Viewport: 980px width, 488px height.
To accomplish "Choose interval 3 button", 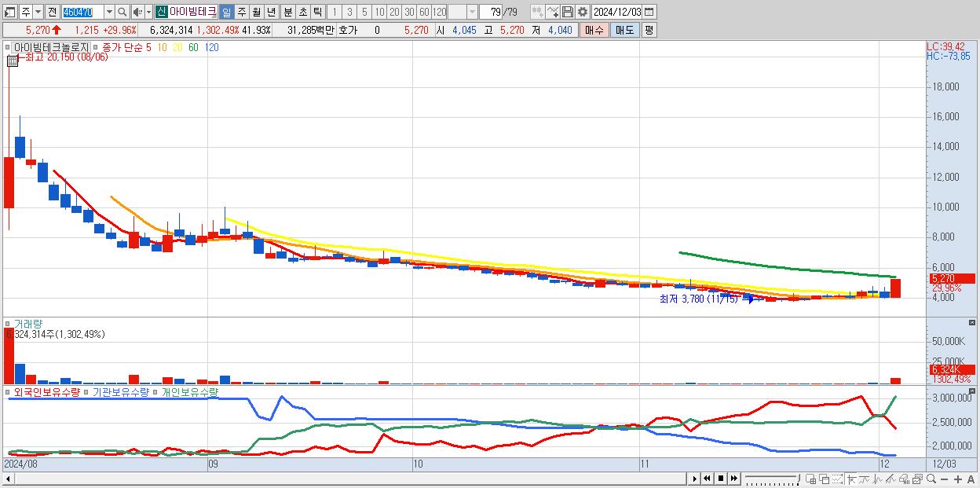I will click(349, 13).
